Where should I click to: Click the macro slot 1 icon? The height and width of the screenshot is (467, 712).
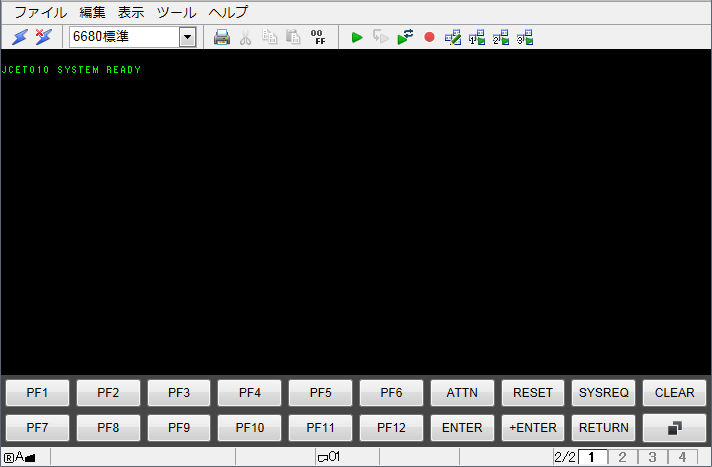coord(477,37)
